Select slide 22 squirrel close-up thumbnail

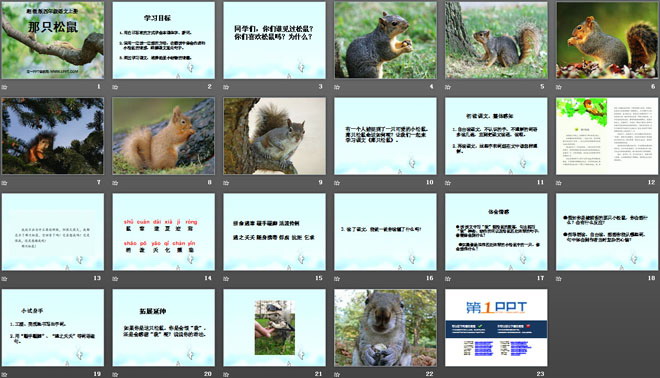(385, 327)
